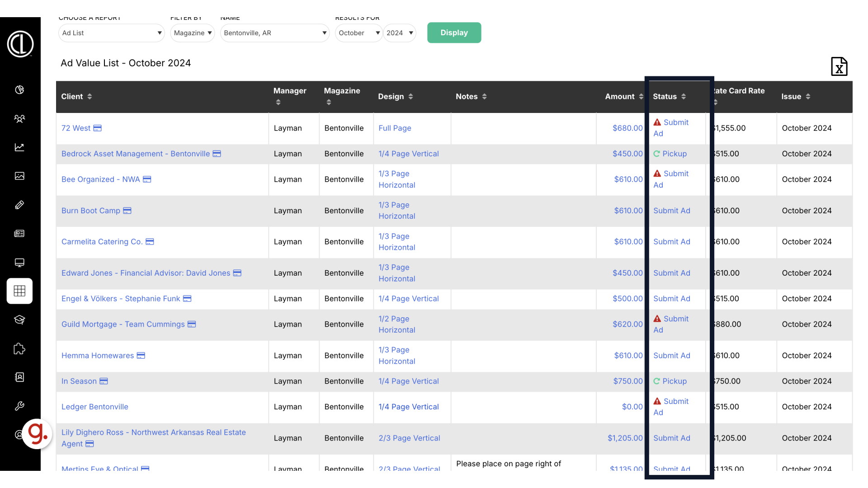
Task: Open the line graph analytics sidebar icon
Action: (x=19, y=147)
